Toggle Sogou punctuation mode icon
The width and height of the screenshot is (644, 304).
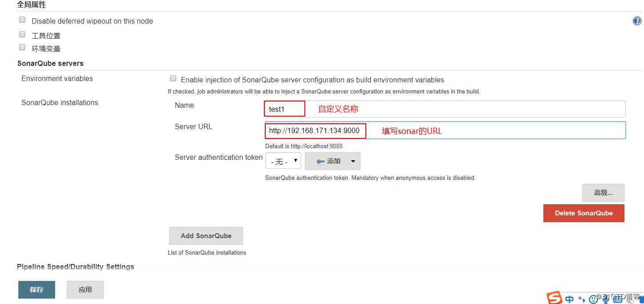click(x=582, y=299)
